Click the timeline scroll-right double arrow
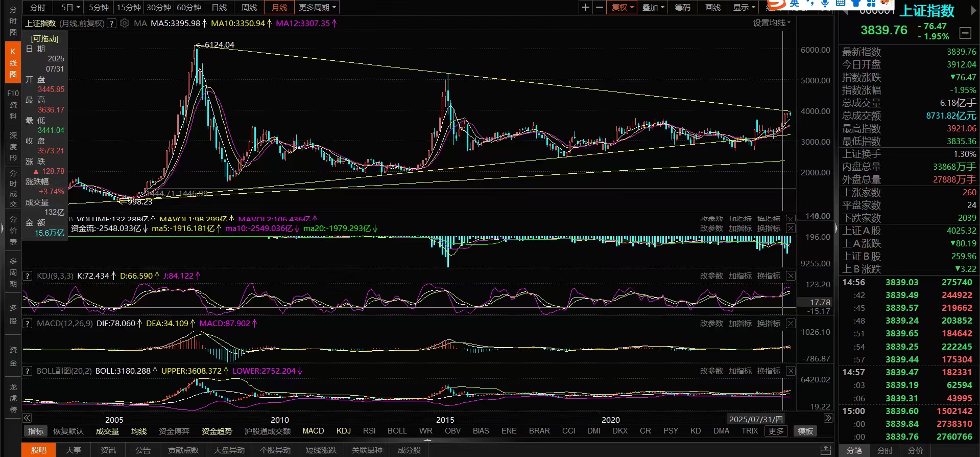Image resolution: width=980 pixels, height=457 pixels. click(x=828, y=418)
